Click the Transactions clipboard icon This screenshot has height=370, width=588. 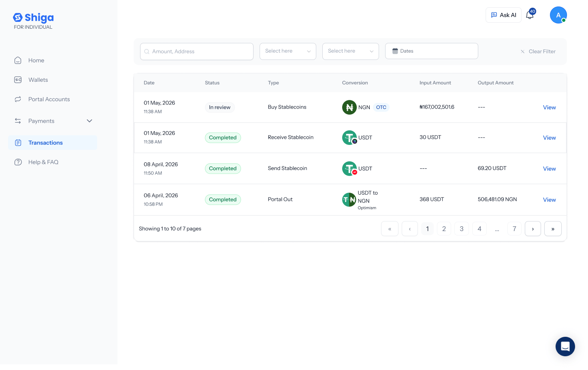pyautogui.click(x=18, y=143)
